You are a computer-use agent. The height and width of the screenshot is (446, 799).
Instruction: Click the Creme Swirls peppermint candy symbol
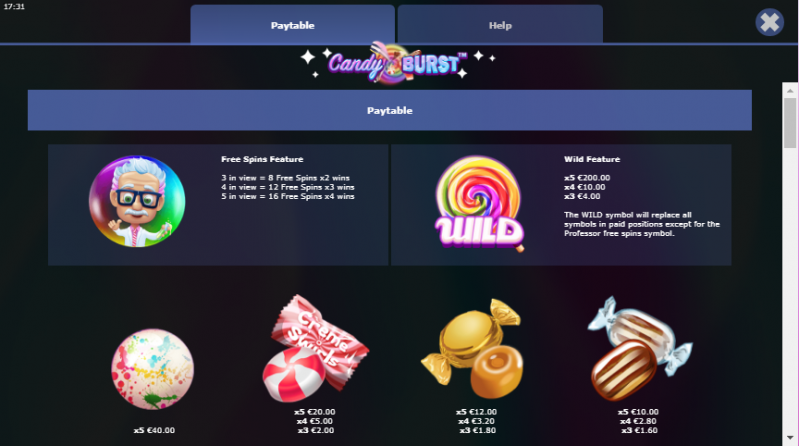point(315,348)
